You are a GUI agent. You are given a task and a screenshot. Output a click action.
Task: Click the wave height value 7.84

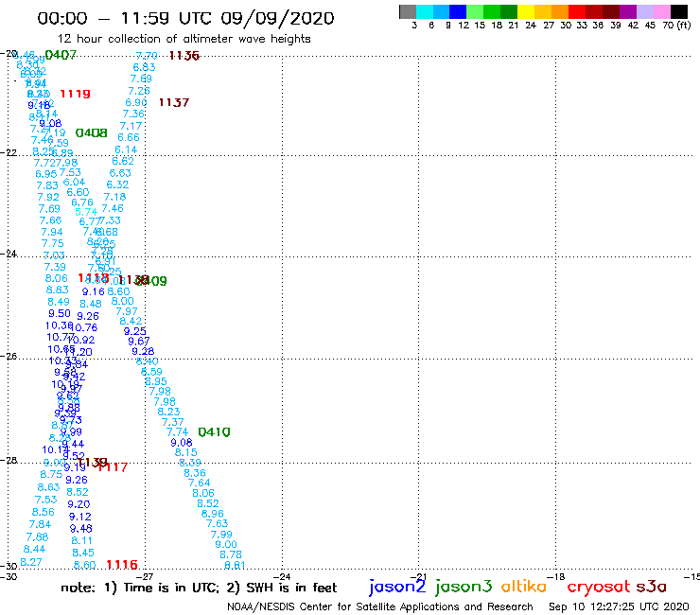tap(40, 524)
